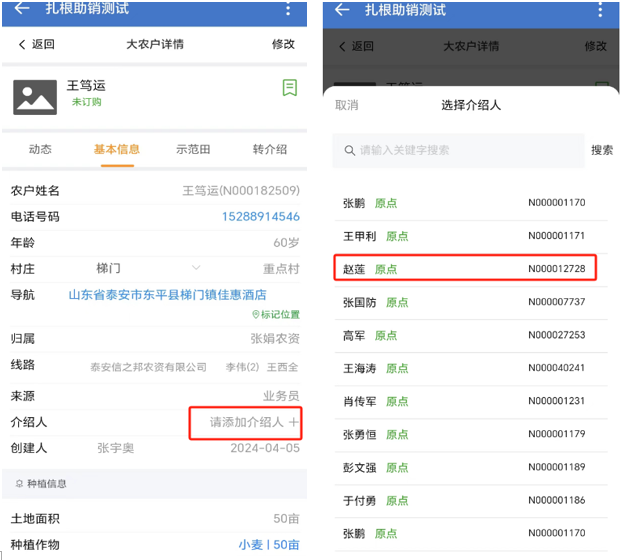Tap 请添加介绍人 plus field

point(246,423)
